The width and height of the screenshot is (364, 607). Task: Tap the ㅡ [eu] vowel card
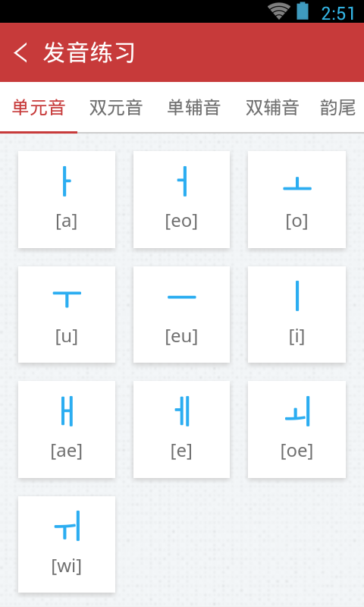click(x=181, y=314)
